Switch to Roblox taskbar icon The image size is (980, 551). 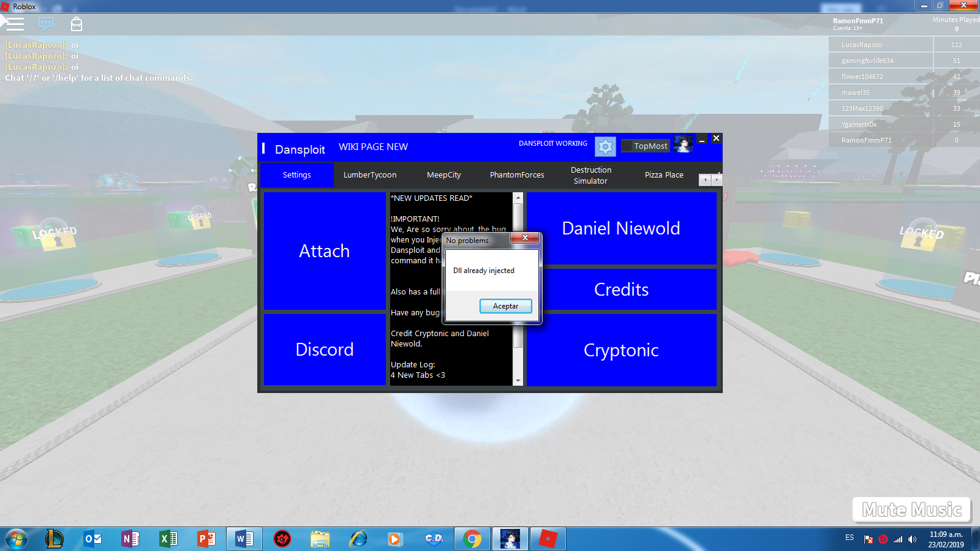[548, 539]
